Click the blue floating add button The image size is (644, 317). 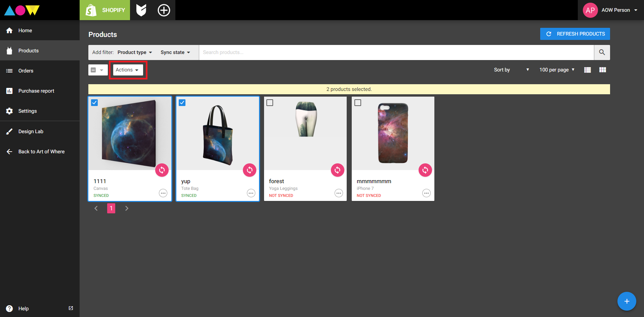click(627, 301)
